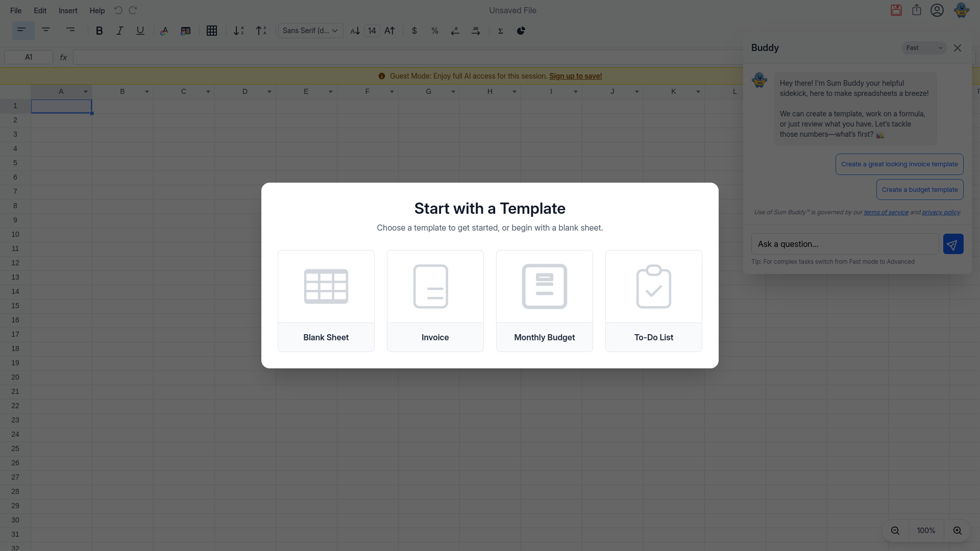This screenshot has width=980, height=551.
Task: Insert sum function with sigma icon
Action: (x=501, y=31)
